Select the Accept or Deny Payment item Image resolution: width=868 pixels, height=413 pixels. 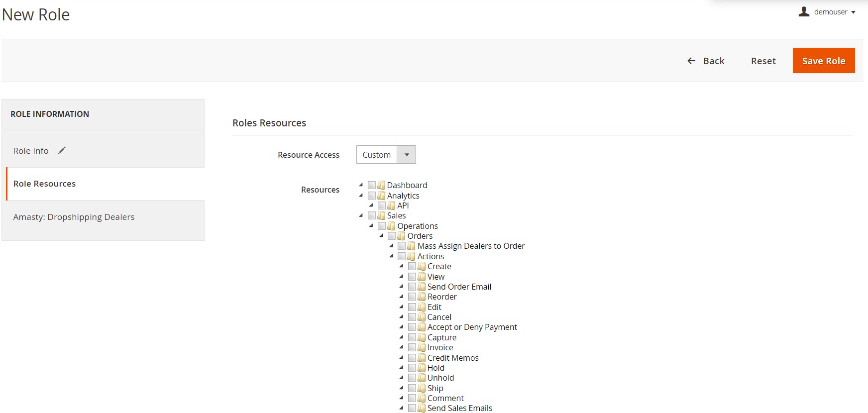[472, 327]
